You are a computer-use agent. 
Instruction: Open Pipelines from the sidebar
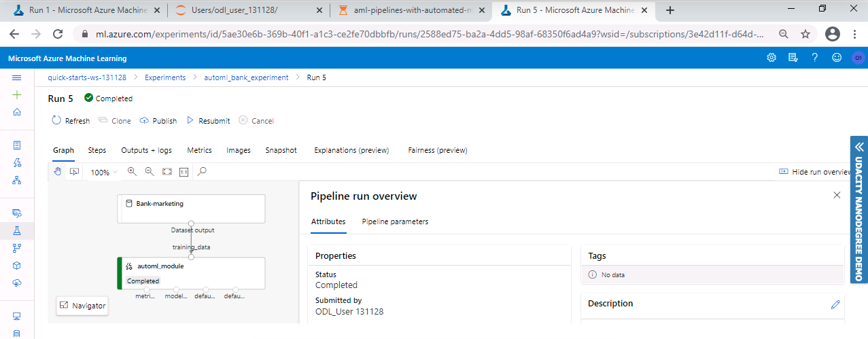click(17, 248)
